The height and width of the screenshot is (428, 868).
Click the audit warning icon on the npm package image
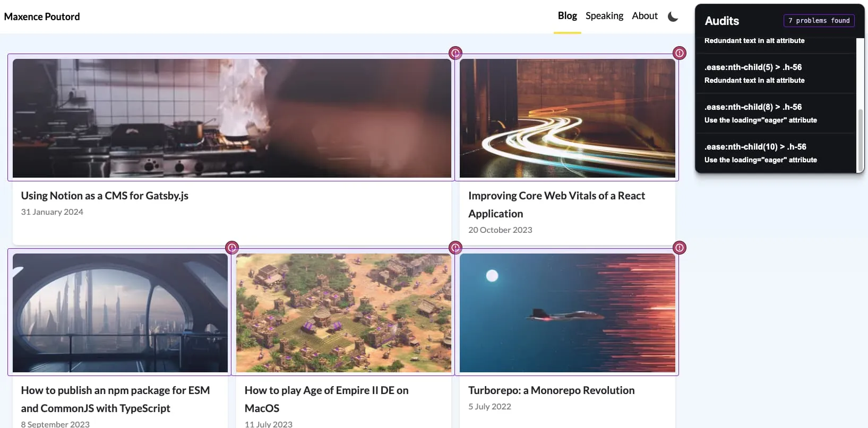[232, 248]
